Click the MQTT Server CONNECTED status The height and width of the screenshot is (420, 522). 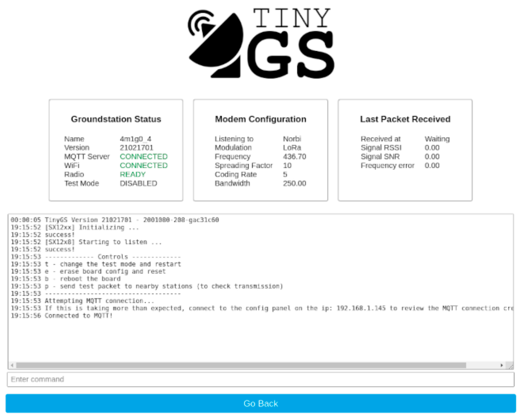144,157
